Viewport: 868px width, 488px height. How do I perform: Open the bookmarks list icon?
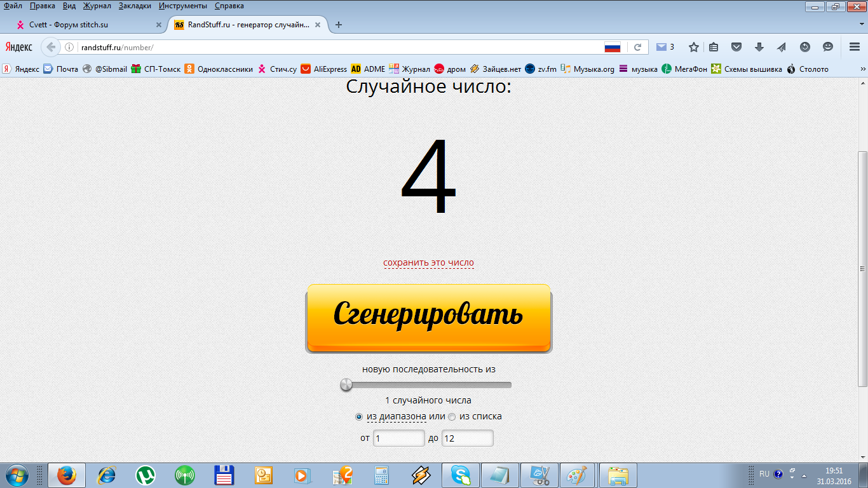point(714,47)
